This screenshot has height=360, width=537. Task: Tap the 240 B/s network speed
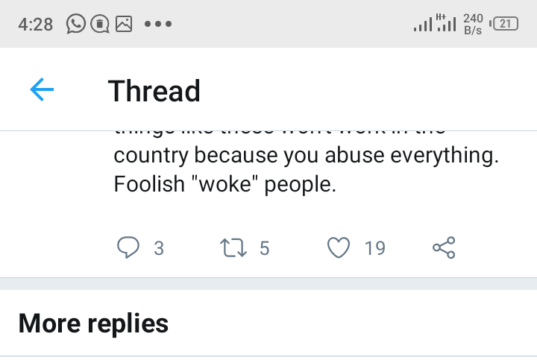473,24
